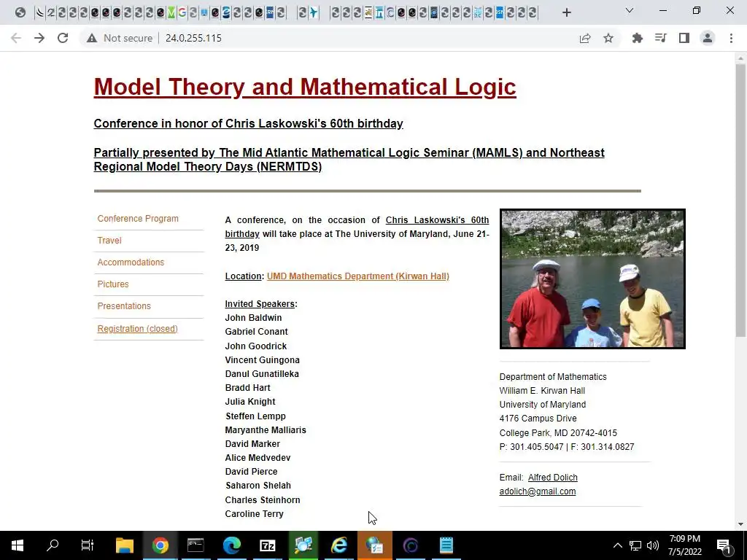Switch to Chrome on the taskbar
This screenshot has height=560, width=747.
pyautogui.click(x=160, y=545)
